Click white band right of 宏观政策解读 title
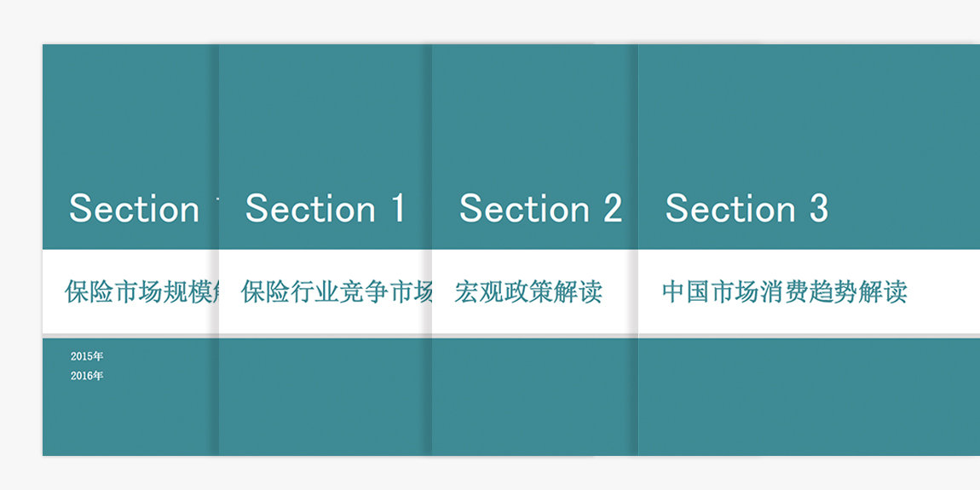 point(620,292)
